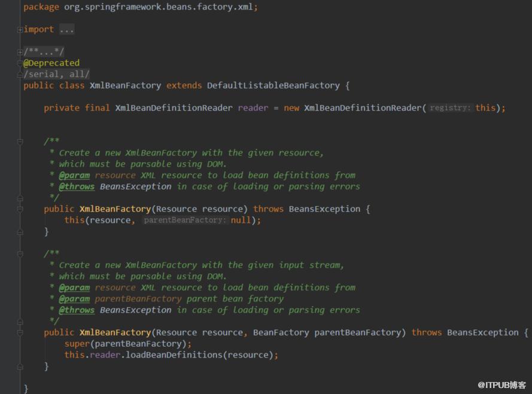This screenshot has width=532, height=394.
Task: Click the 'parentBeanFactory:' inline parameter hint
Action: point(185,220)
